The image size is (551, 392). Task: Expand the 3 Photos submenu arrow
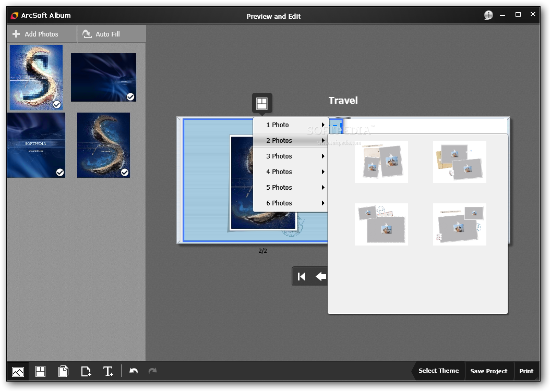coord(323,156)
